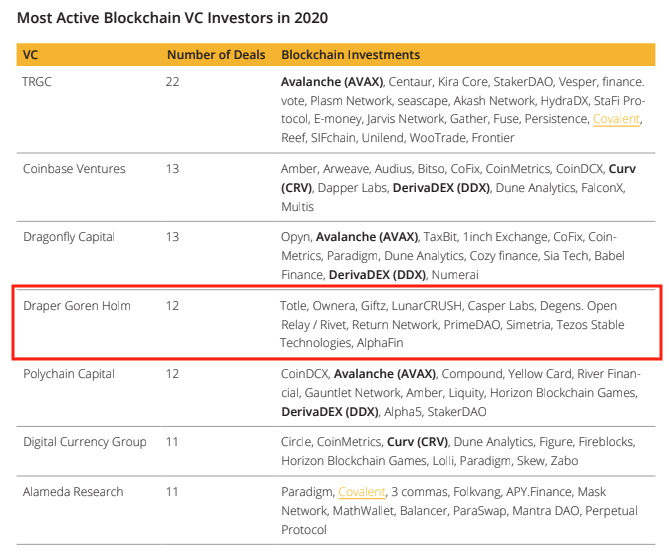669x557 pixels.
Task: Click 'Akash Network' in TRGC row
Action: click(494, 101)
